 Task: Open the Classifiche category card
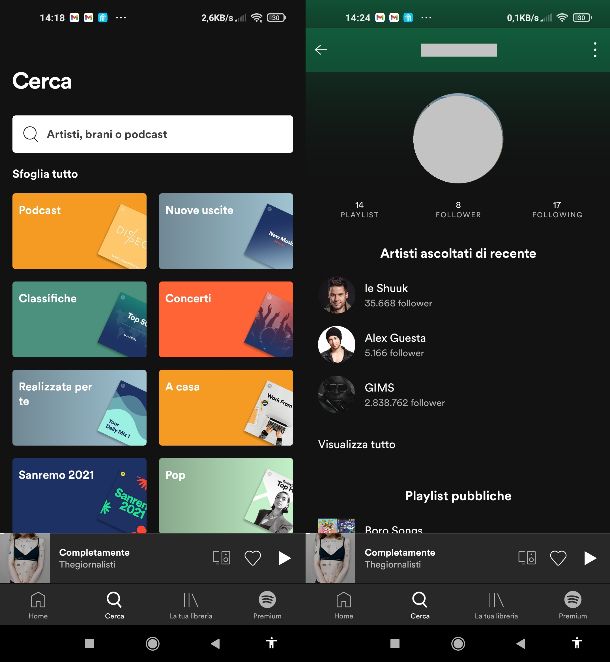(x=79, y=319)
